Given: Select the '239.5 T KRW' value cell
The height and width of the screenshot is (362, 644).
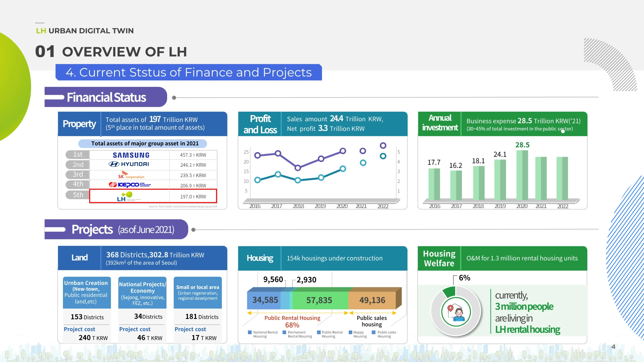Looking at the screenshot, I should (193, 175).
